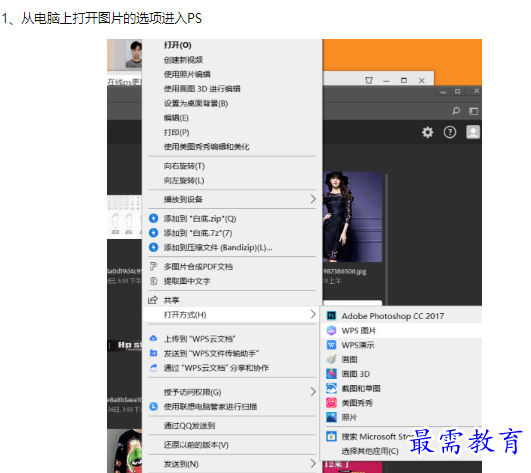Click share icon for WPS云文档 分享和协作

tap(153, 368)
